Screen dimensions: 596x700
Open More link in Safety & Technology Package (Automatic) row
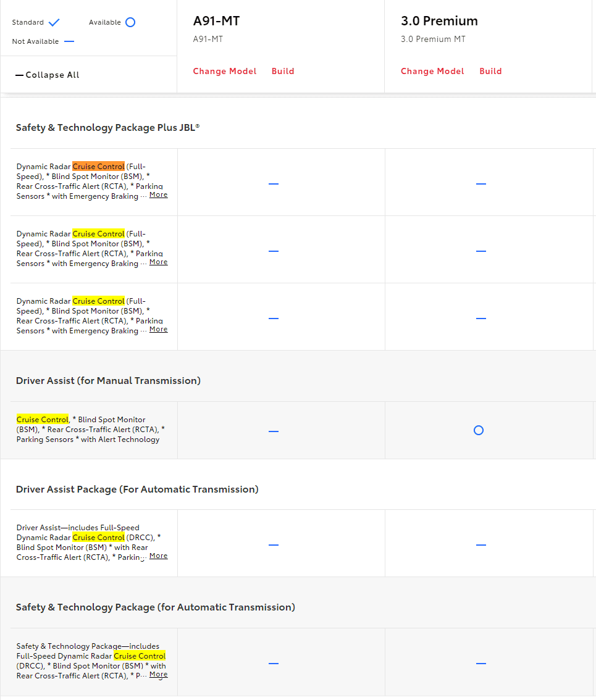click(159, 675)
